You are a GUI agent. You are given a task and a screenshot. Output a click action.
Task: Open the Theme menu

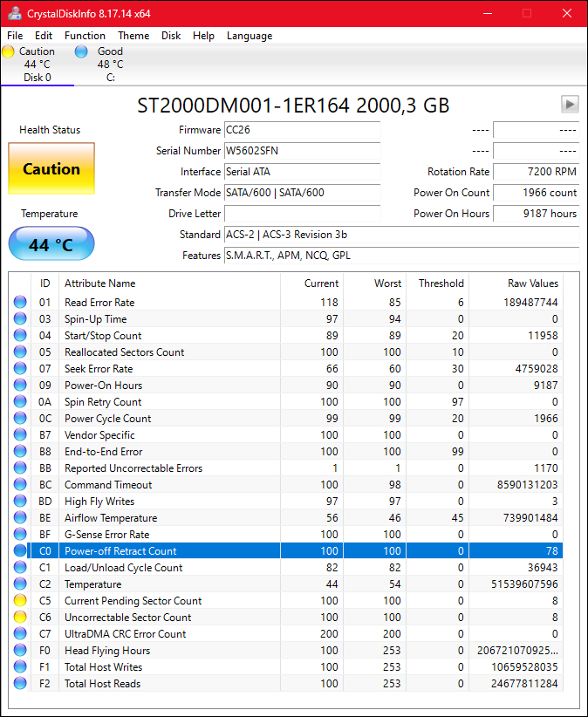point(133,36)
